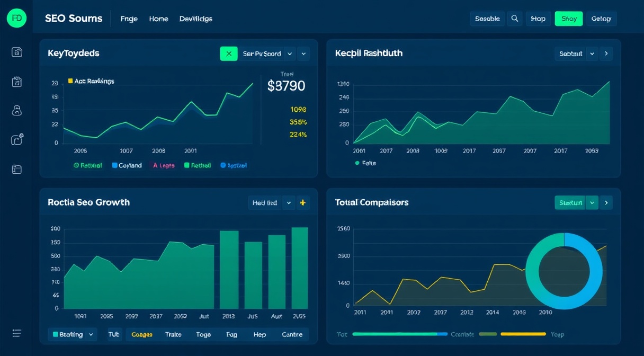Expand the rightmost chevron in KeyToydeds header
The height and width of the screenshot is (356, 644).
click(303, 54)
